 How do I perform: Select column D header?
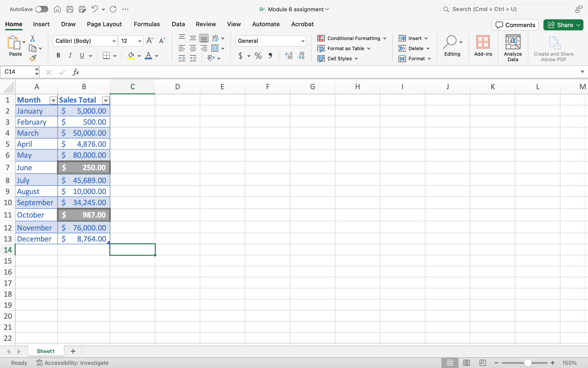pos(178,87)
